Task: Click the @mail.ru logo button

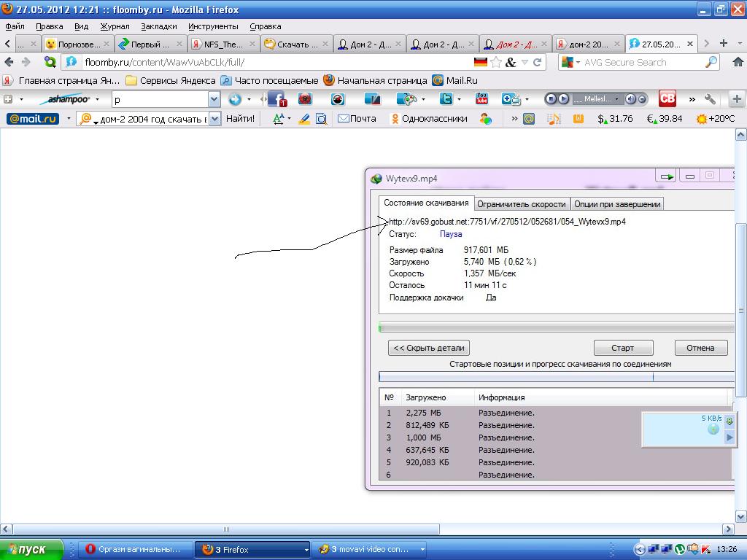Action: point(33,119)
